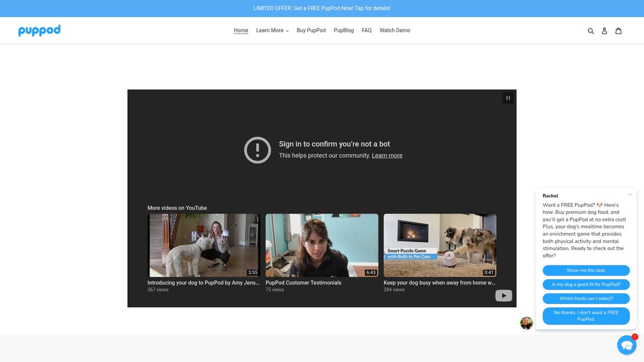This screenshot has width=644, height=362.
Task: Open the search magnifier icon
Action: coord(591,31)
